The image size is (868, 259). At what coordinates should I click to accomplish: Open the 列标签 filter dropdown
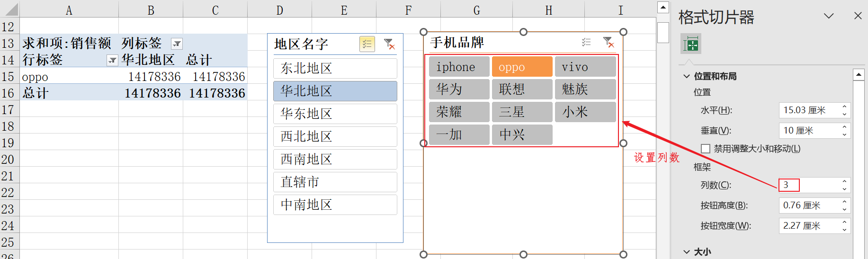(177, 44)
